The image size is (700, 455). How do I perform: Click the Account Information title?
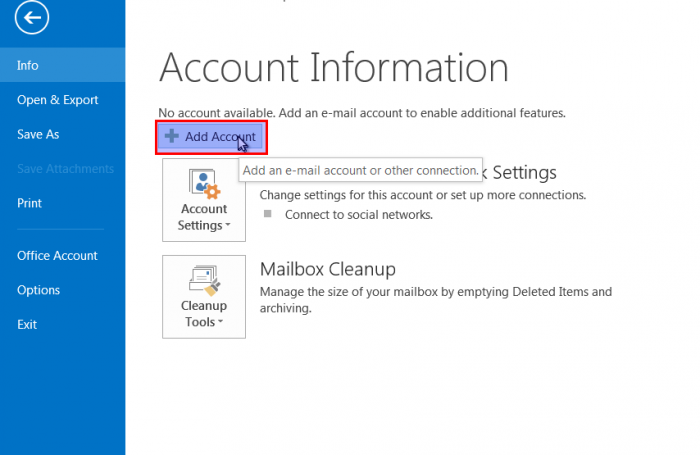[333, 68]
